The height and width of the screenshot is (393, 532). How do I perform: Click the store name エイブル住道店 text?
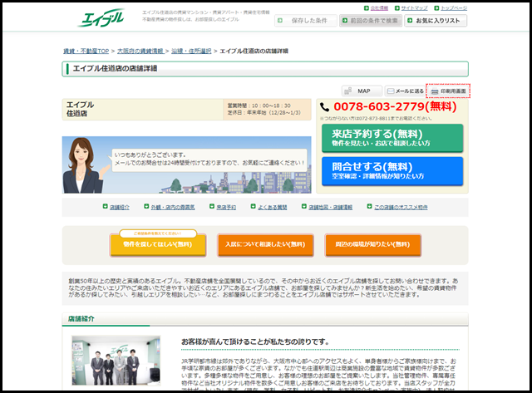[80, 109]
